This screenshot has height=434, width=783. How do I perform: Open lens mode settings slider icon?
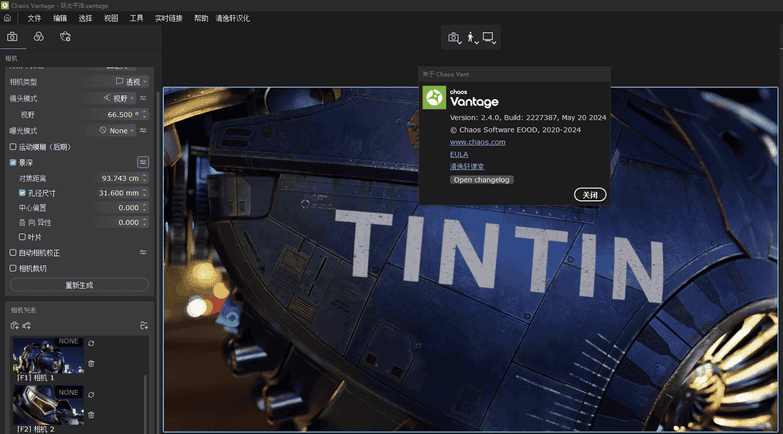(143, 98)
